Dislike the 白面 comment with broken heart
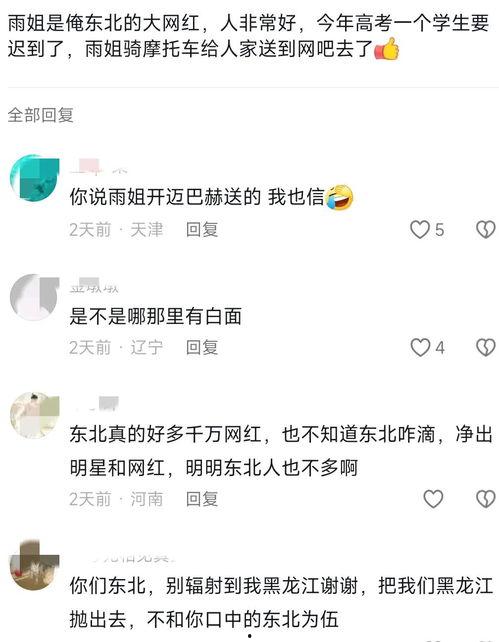Image resolution: width=499 pixels, height=642 pixels. click(x=486, y=348)
